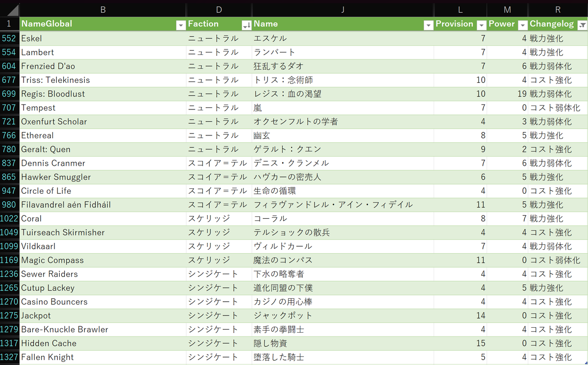Open the Power column filter dropdown
The image size is (588, 365).
point(522,25)
